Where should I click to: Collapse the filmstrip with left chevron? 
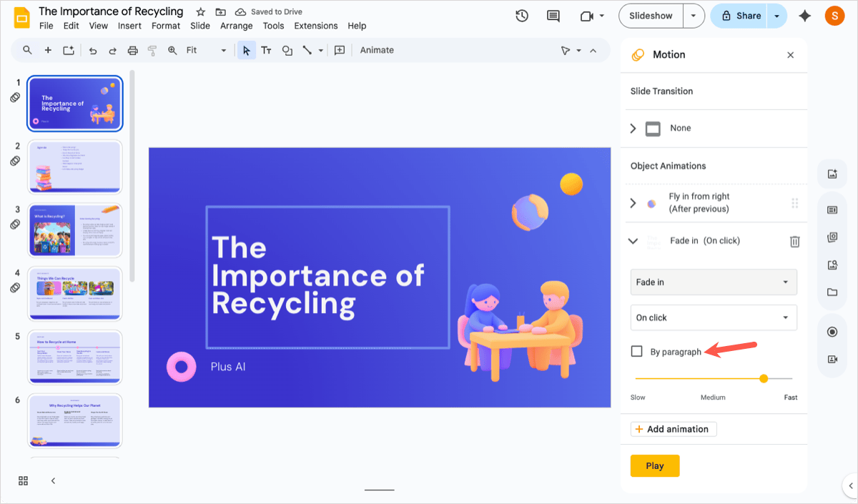(53, 480)
